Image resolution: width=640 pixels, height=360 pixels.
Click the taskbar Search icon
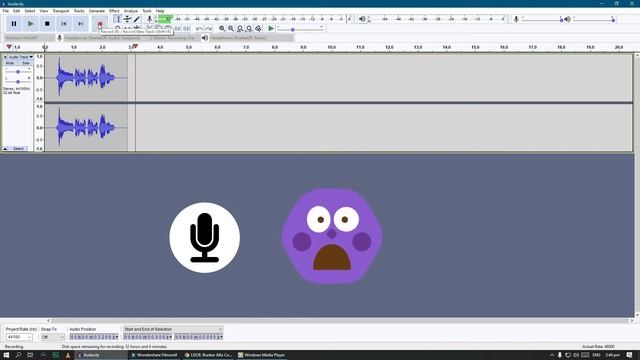tap(18, 355)
